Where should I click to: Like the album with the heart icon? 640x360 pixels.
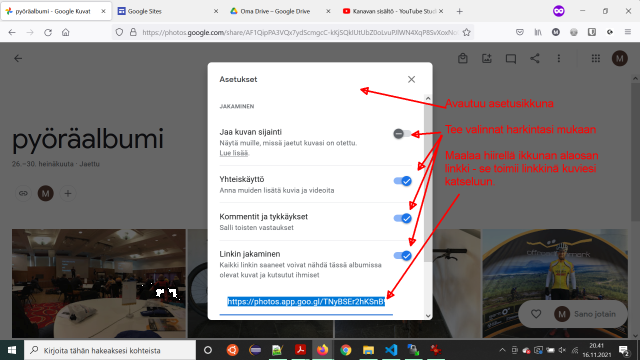click(x=536, y=314)
